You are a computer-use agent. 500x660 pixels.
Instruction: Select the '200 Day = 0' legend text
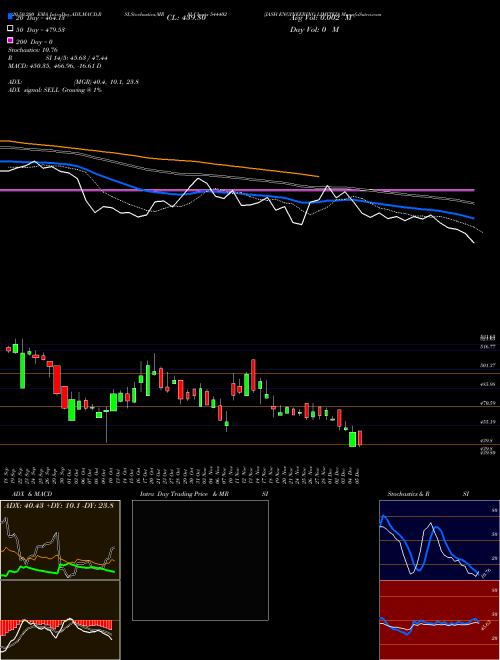[35, 42]
